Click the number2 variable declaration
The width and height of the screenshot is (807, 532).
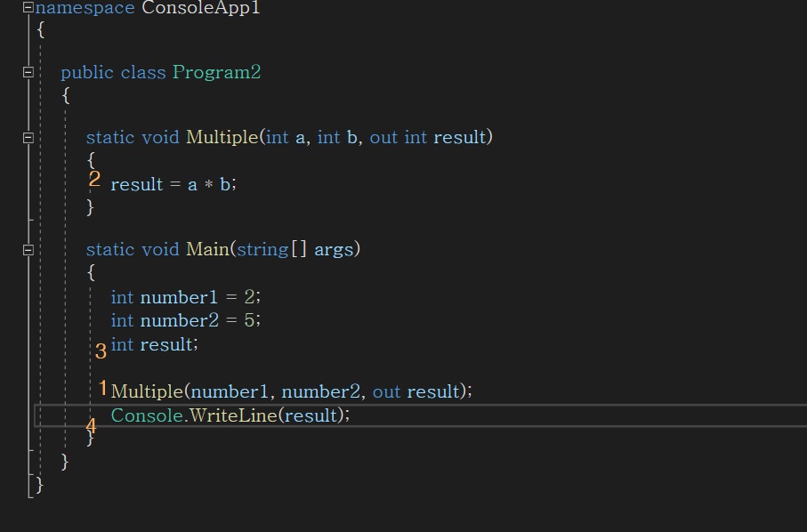click(186, 320)
